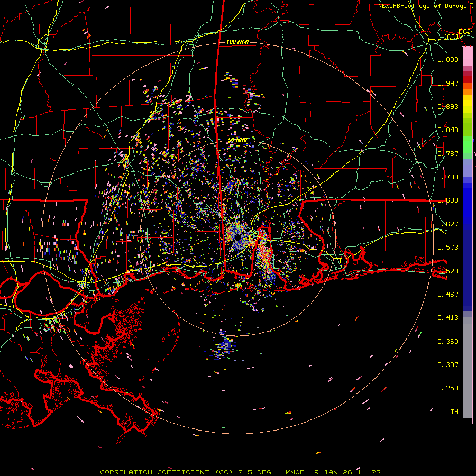The height and width of the screenshot is (476, 476).
Task: Pick the lavender segment of the color bar
Action: pos(467,168)
